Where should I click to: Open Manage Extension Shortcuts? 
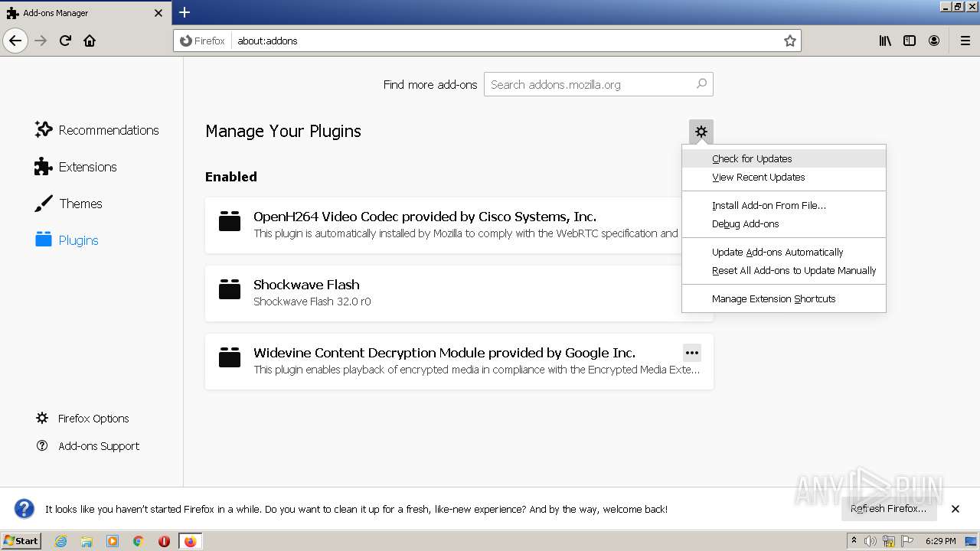[784, 298]
